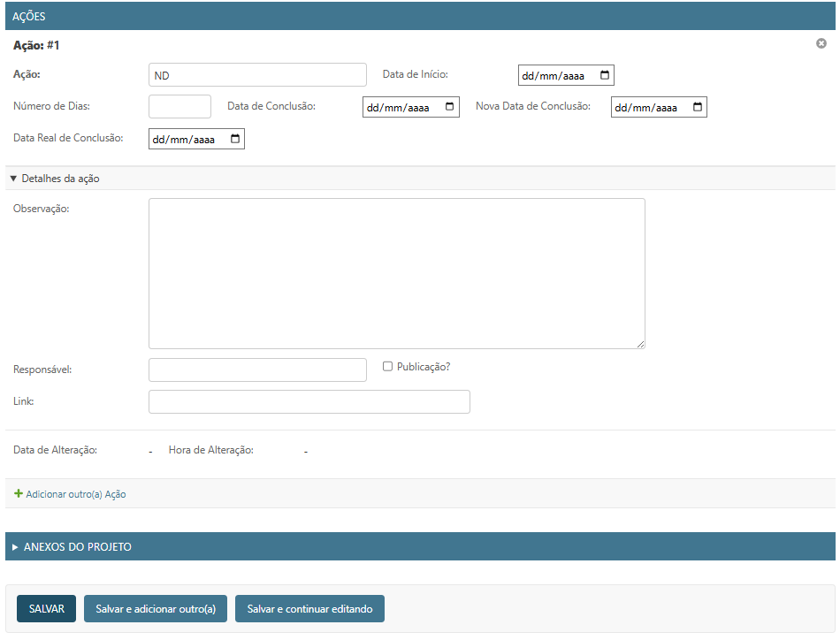Focus the Ação text field containing ND

(257, 75)
